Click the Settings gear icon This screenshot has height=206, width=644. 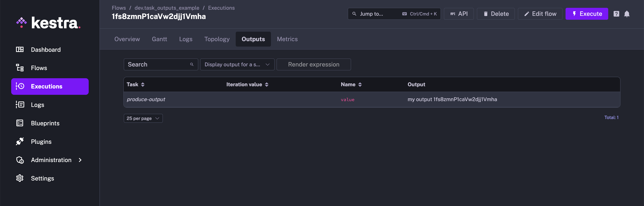tap(20, 178)
